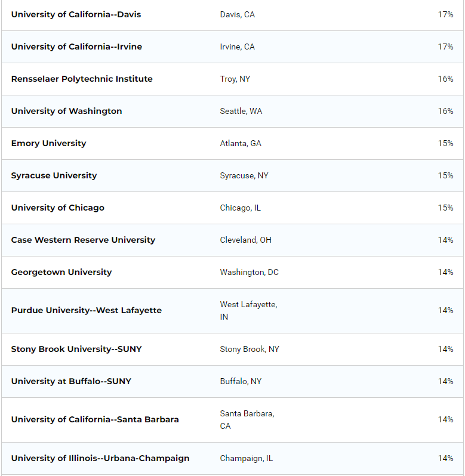
Task: Open Syracuse University row link
Action: click(x=54, y=175)
